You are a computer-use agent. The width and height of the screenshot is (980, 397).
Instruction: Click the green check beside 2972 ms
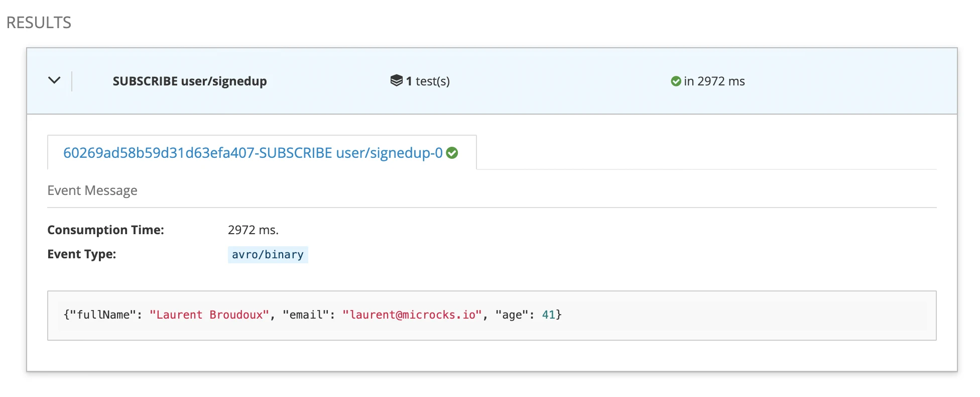[676, 81]
